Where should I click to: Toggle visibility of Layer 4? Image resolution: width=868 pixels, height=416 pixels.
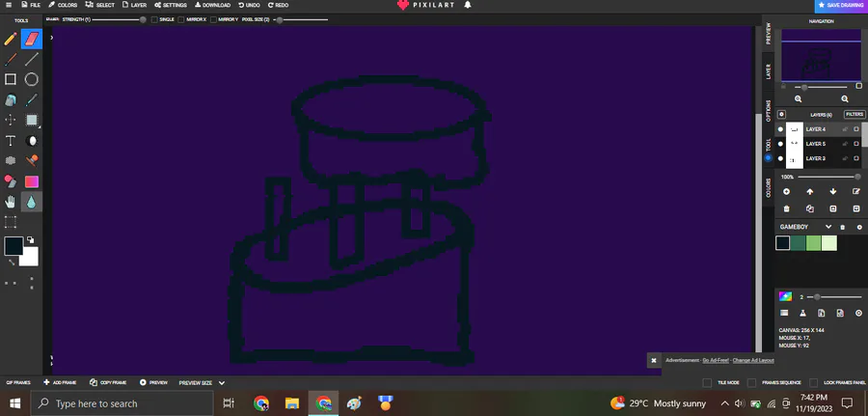780,129
